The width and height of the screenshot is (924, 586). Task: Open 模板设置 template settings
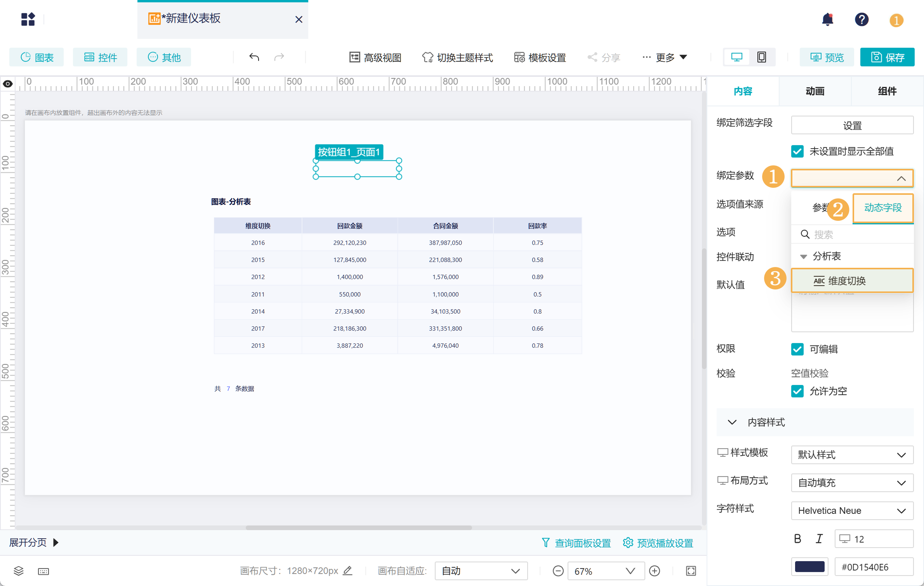pyautogui.click(x=540, y=57)
